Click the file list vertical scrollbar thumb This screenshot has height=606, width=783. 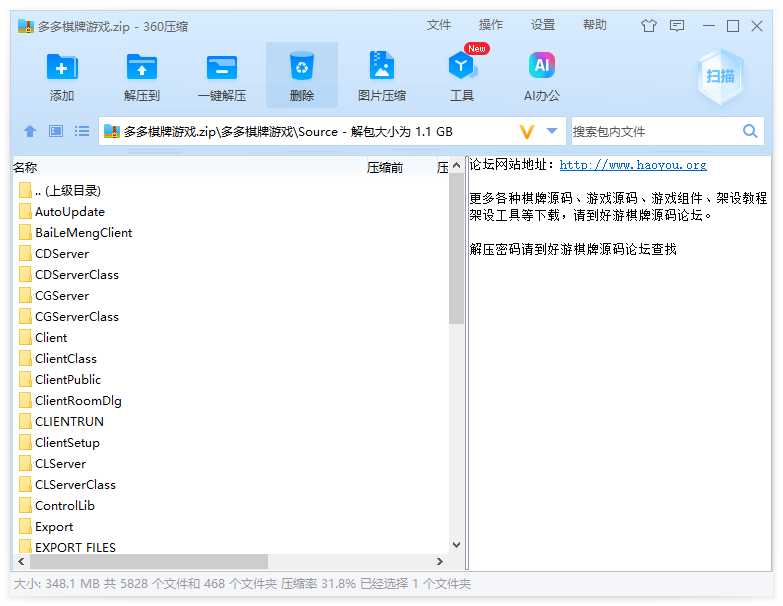(456, 249)
